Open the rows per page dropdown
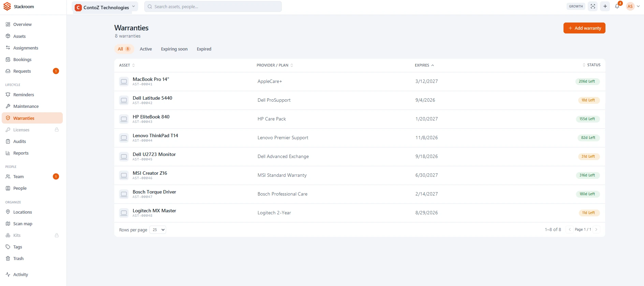Image resolution: width=644 pixels, height=286 pixels. 158,230
